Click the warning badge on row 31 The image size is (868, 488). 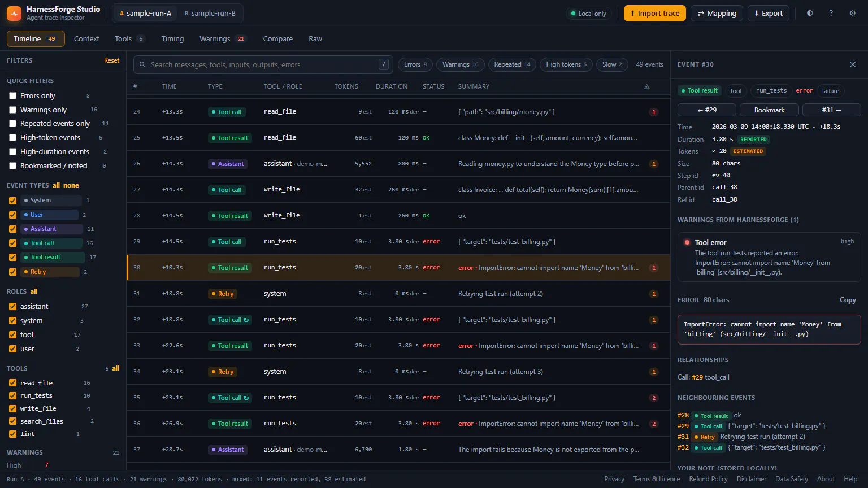654,294
